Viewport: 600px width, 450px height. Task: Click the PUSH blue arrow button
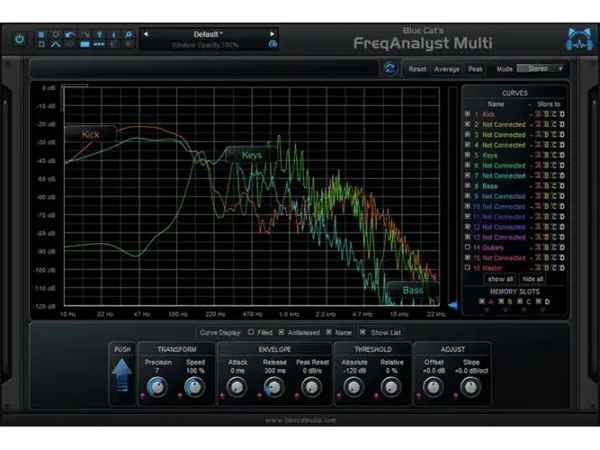[x=122, y=375]
